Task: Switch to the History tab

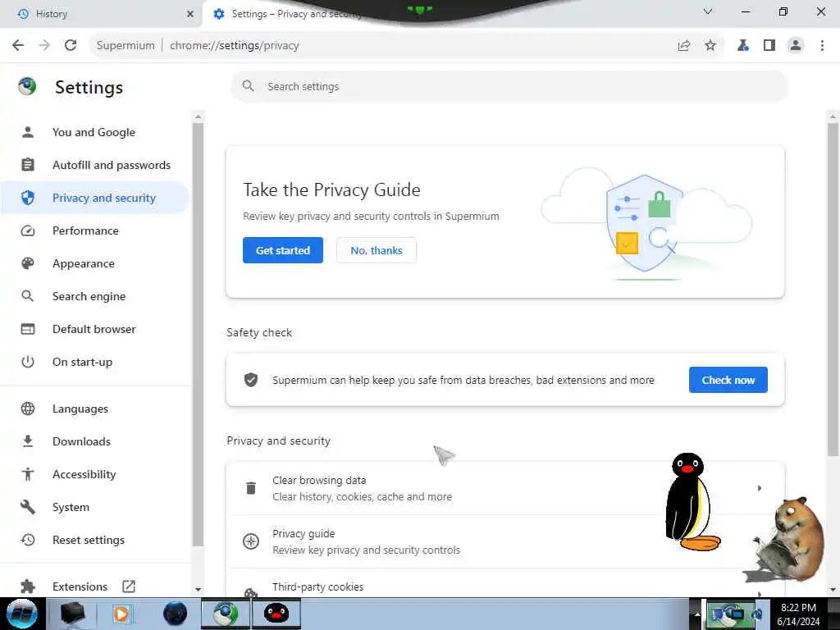Action: pyautogui.click(x=101, y=14)
